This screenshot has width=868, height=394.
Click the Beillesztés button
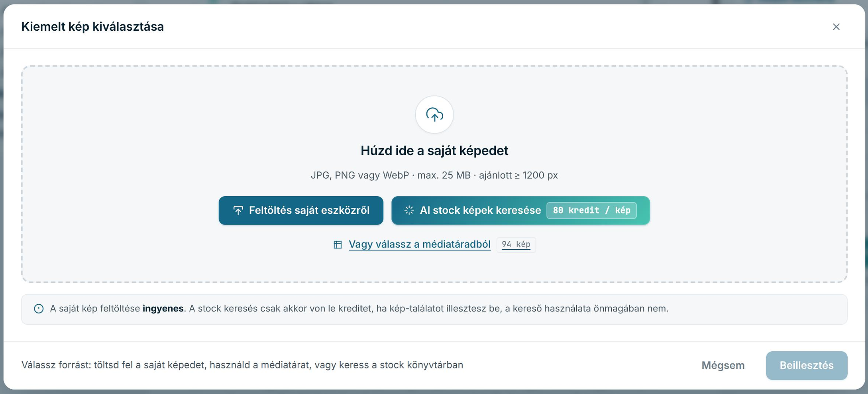(x=807, y=365)
